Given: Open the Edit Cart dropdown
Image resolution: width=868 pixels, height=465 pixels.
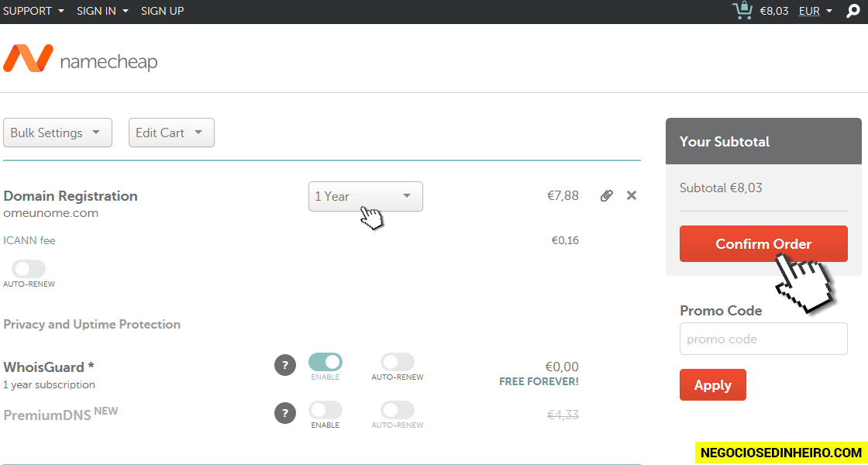Looking at the screenshot, I should tap(171, 133).
